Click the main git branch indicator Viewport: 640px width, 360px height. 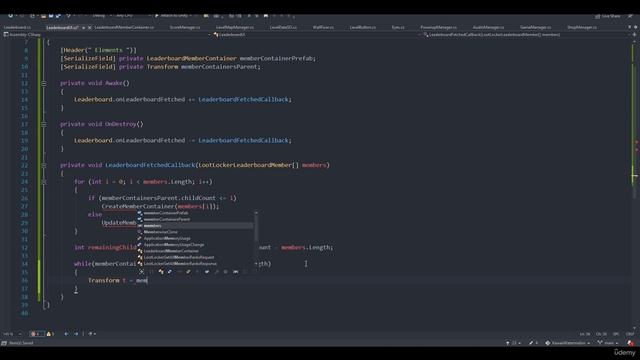[607, 343]
